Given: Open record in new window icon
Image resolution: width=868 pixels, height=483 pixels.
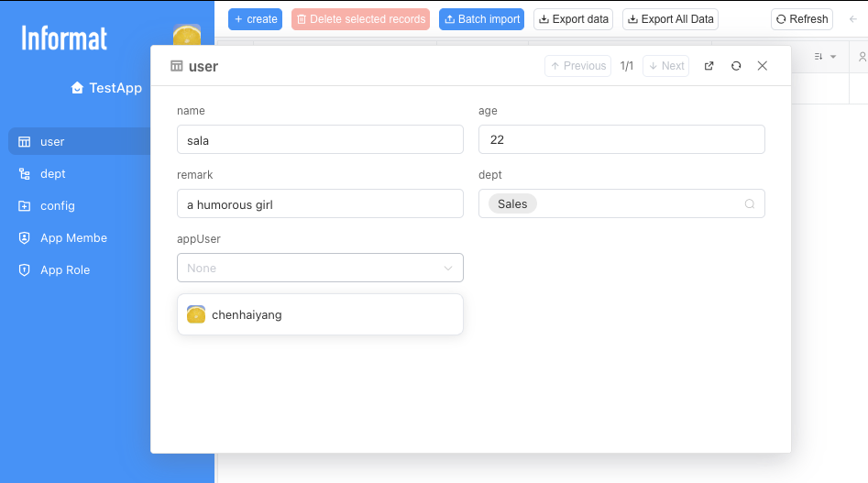Looking at the screenshot, I should (x=709, y=66).
